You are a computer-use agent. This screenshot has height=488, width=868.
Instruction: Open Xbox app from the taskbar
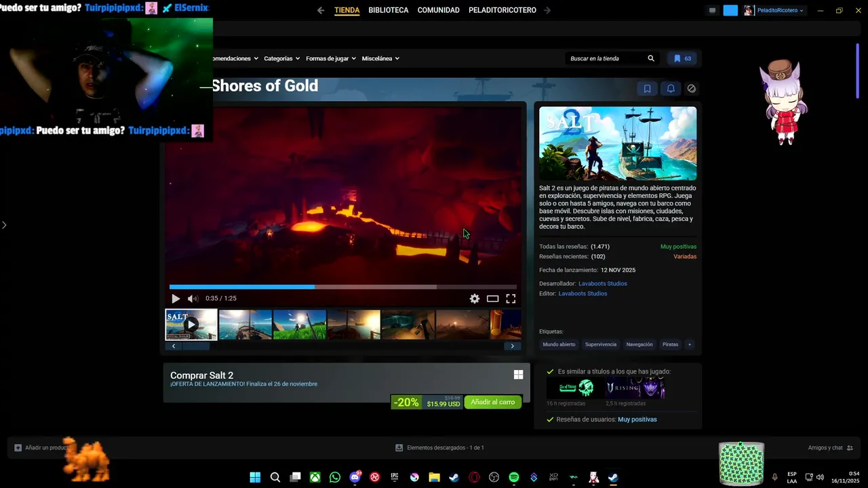(x=315, y=477)
